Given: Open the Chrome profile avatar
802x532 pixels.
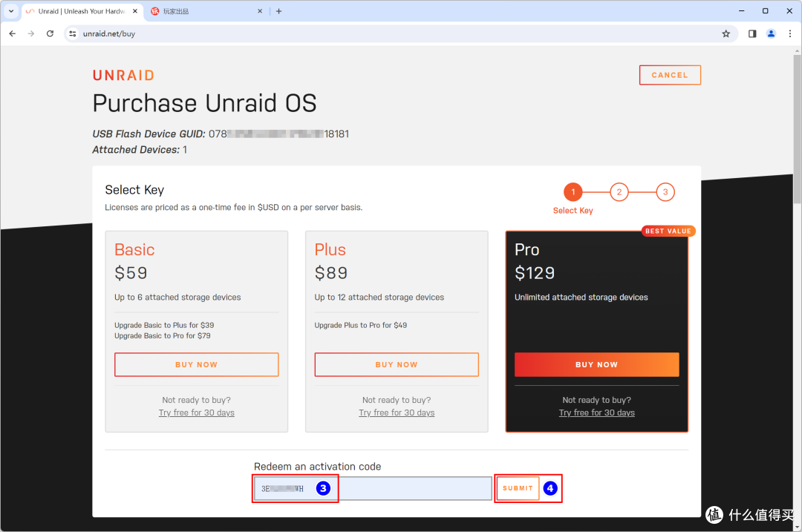Looking at the screenshot, I should click(771, 33).
